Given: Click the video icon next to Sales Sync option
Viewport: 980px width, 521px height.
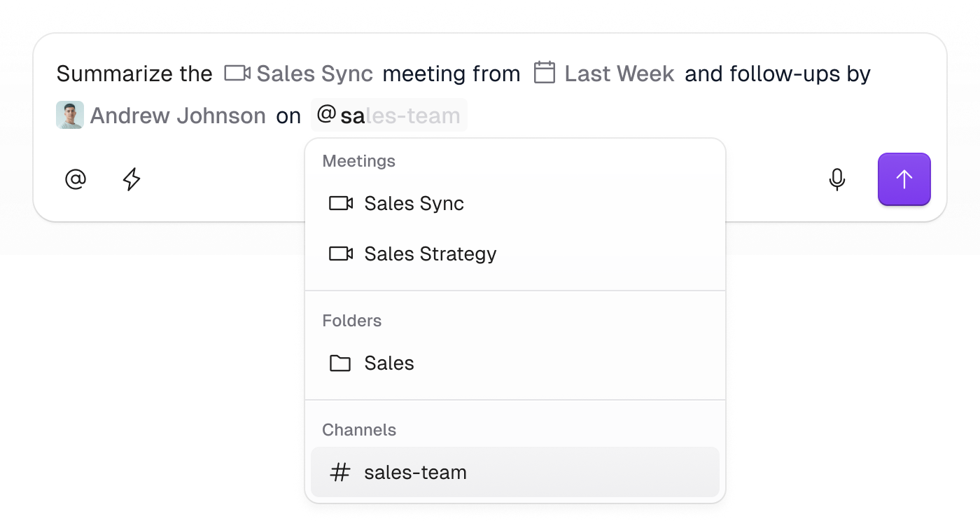Looking at the screenshot, I should coord(341,204).
